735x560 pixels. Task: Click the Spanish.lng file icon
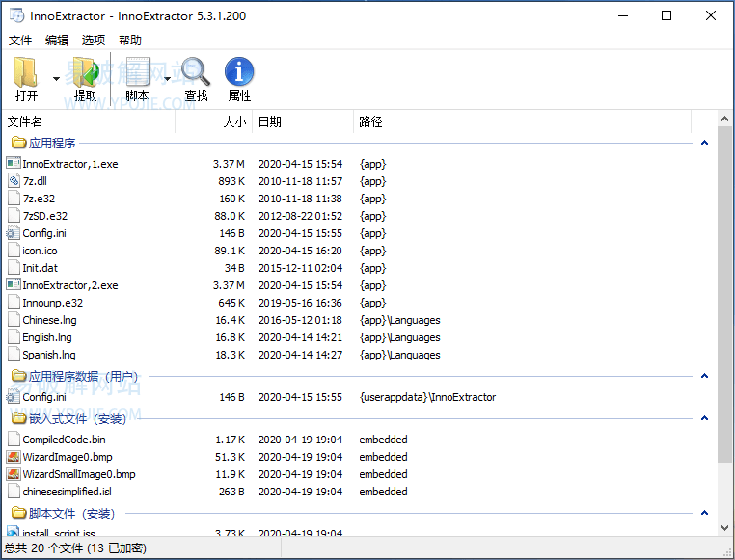tap(14, 355)
